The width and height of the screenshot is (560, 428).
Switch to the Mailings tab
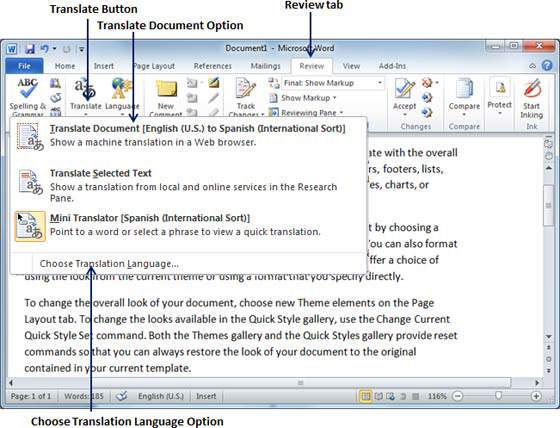(265, 66)
